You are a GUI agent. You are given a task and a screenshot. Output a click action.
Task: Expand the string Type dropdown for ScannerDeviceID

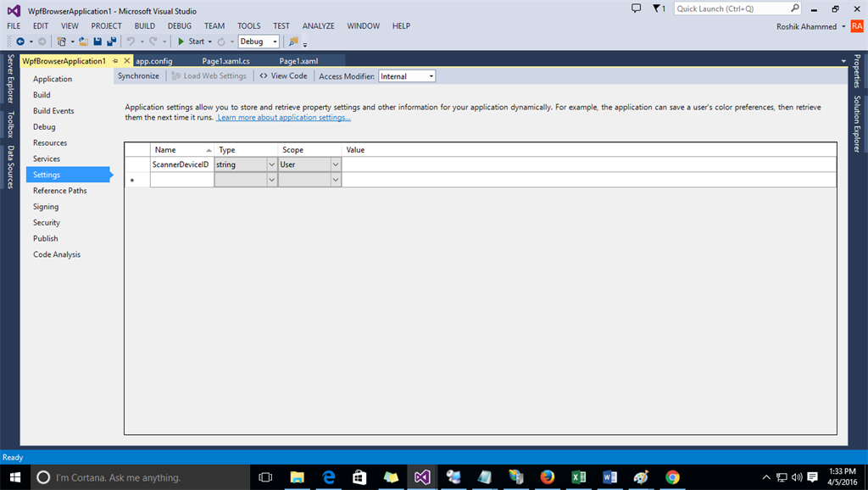pos(272,164)
